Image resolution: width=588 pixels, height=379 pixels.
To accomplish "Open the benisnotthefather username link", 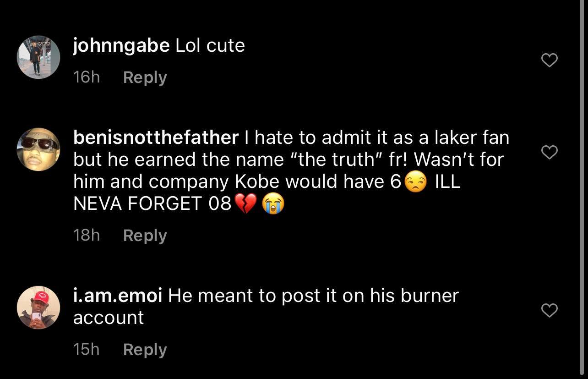I will [x=156, y=137].
